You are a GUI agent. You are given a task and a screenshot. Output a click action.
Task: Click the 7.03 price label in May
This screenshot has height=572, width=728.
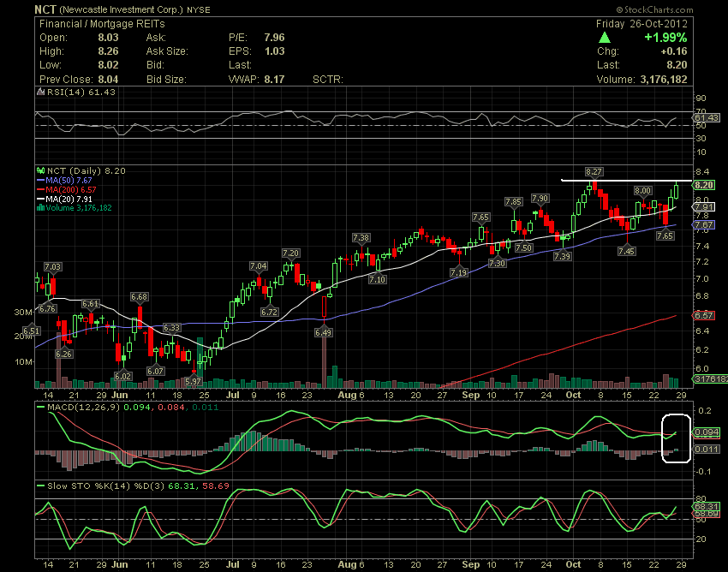(53, 266)
